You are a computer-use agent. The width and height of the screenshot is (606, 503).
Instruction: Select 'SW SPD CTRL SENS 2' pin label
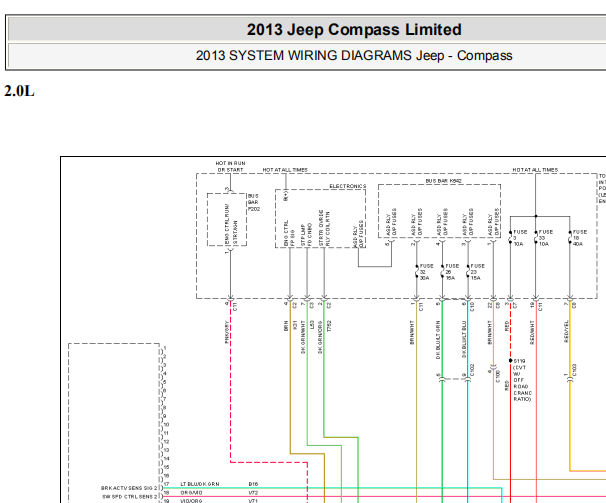click(130, 497)
